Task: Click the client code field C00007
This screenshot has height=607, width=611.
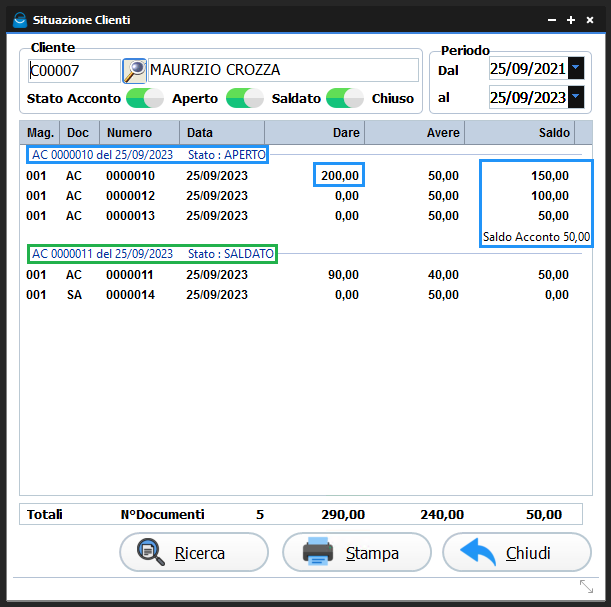Action: point(74,71)
